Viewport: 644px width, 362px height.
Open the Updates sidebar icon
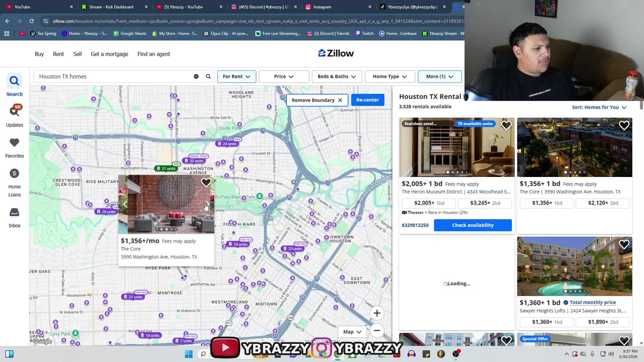(x=14, y=111)
